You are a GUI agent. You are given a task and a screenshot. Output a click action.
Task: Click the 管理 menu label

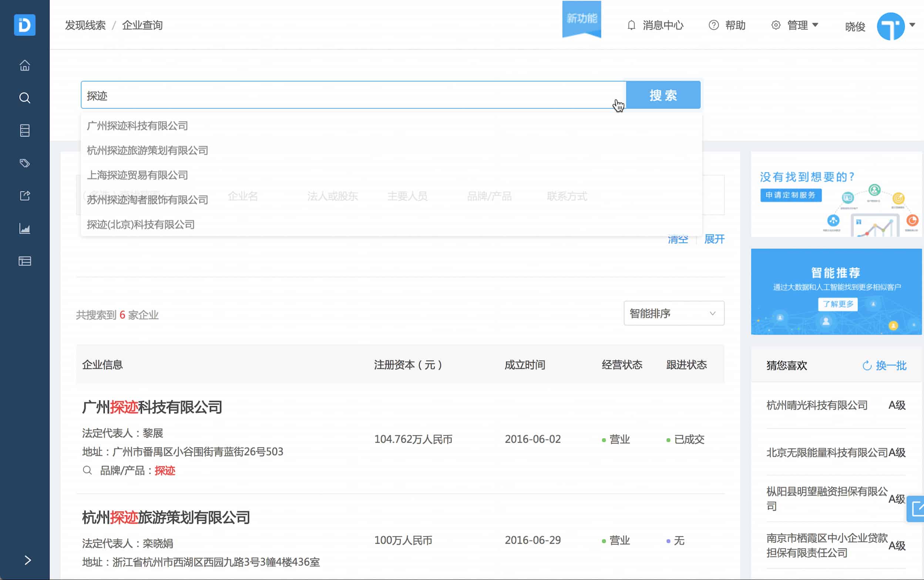click(x=797, y=25)
